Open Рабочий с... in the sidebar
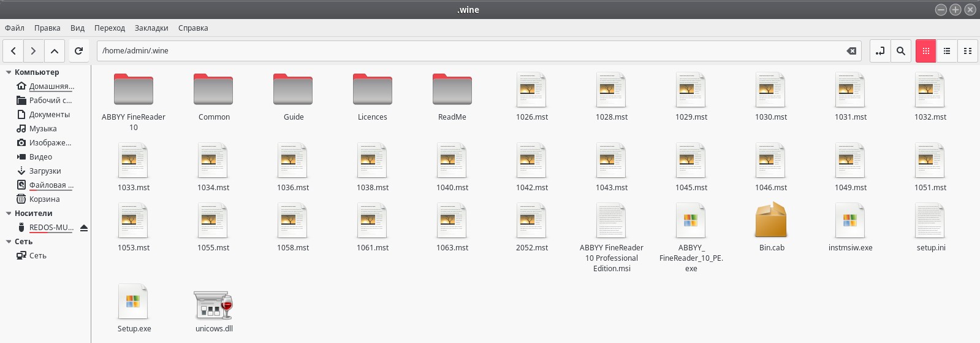980x343 pixels. (x=45, y=101)
